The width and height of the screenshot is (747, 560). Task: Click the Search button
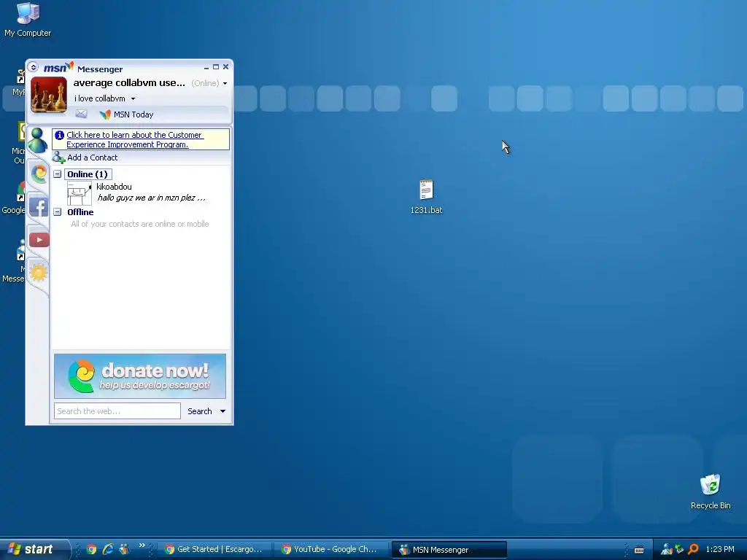click(200, 411)
